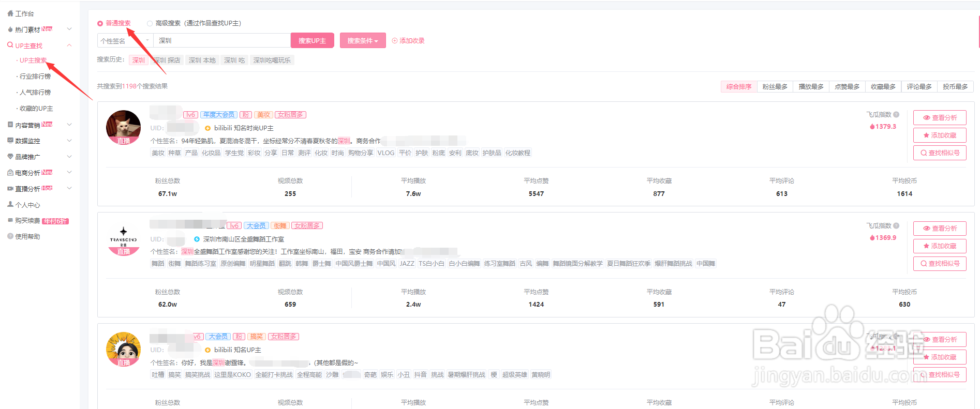Click the 数据监控 sidebar icon
This screenshot has height=409, width=980.
point(10,141)
